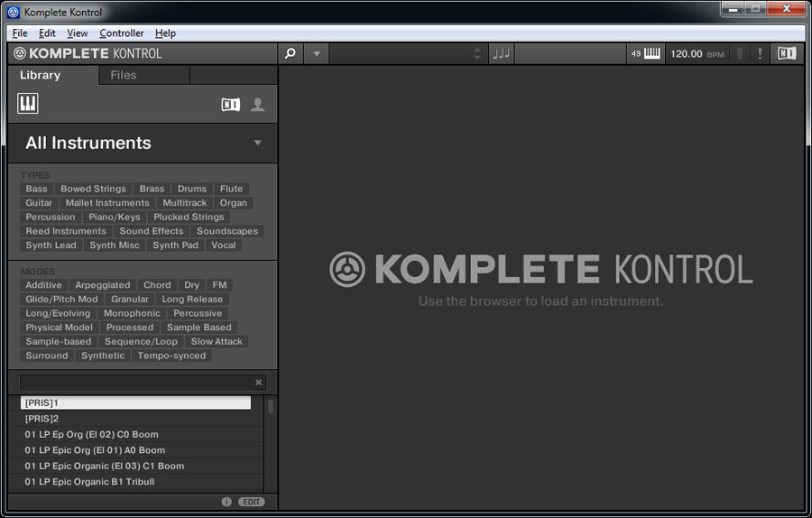Switch to the Files tab
The image size is (812, 518).
(124, 75)
